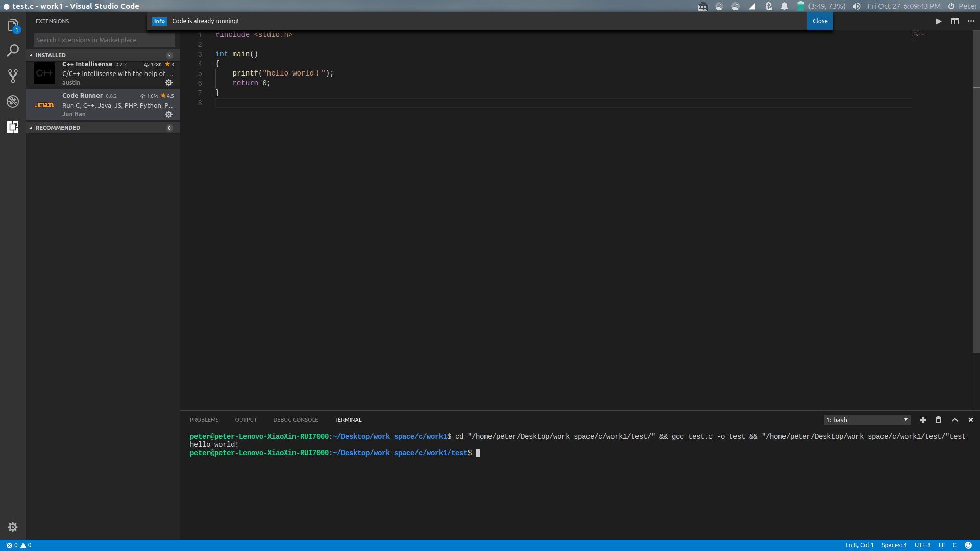Click Spaces: 4 indentation in status bar
This screenshot has height=551, width=980.
894,545
